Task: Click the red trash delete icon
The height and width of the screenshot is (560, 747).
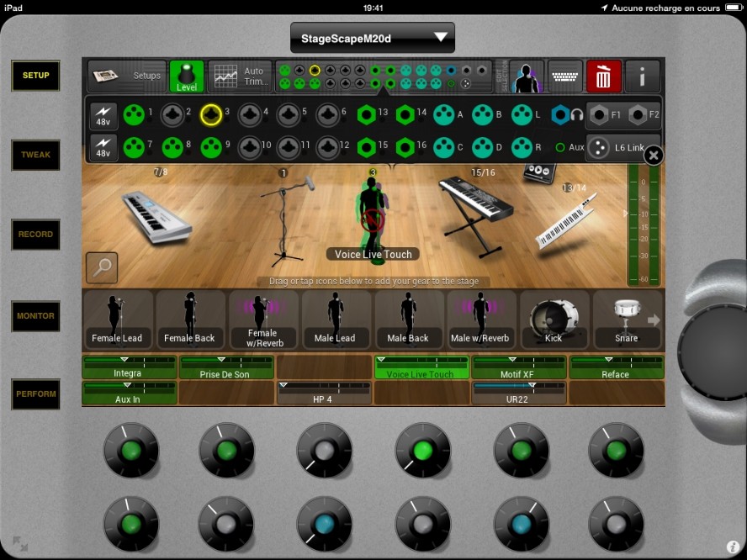Action: pos(603,77)
